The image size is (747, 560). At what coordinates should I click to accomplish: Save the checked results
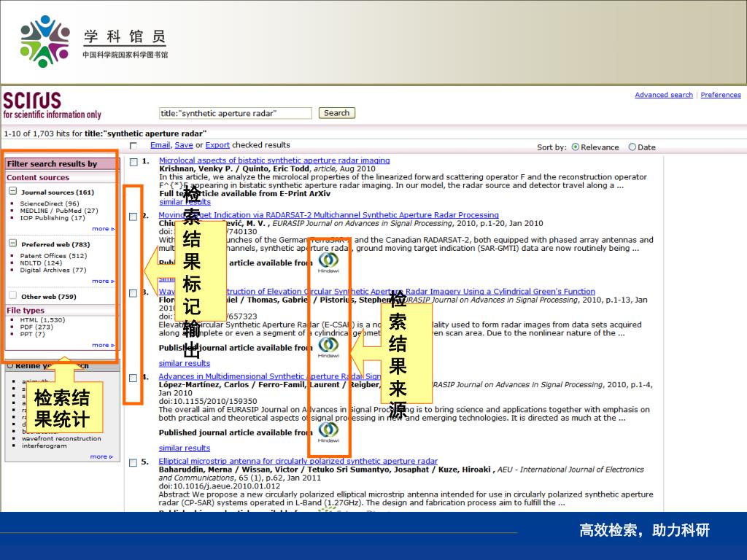pyautogui.click(x=183, y=145)
